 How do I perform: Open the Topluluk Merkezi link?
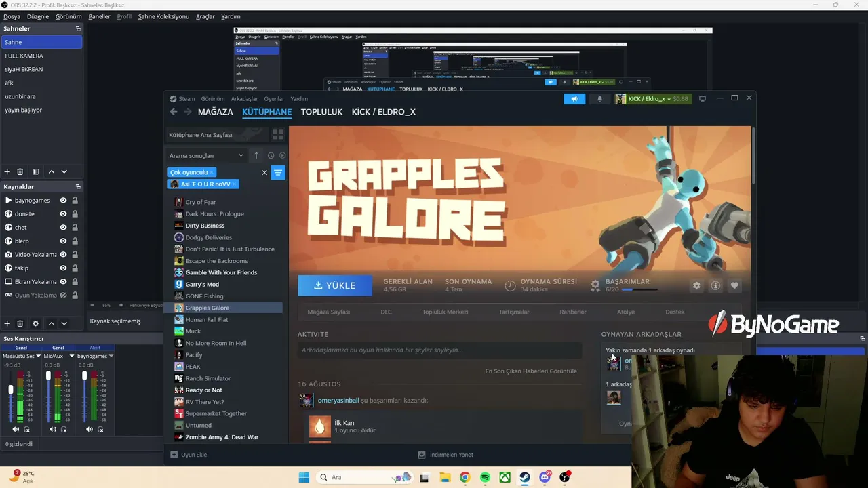coord(446,312)
